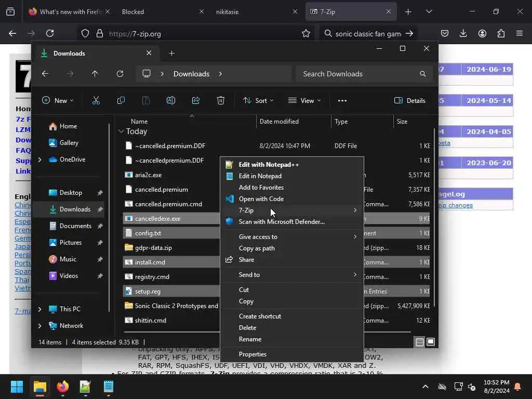Open Firefox from the taskbar

(63, 387)
